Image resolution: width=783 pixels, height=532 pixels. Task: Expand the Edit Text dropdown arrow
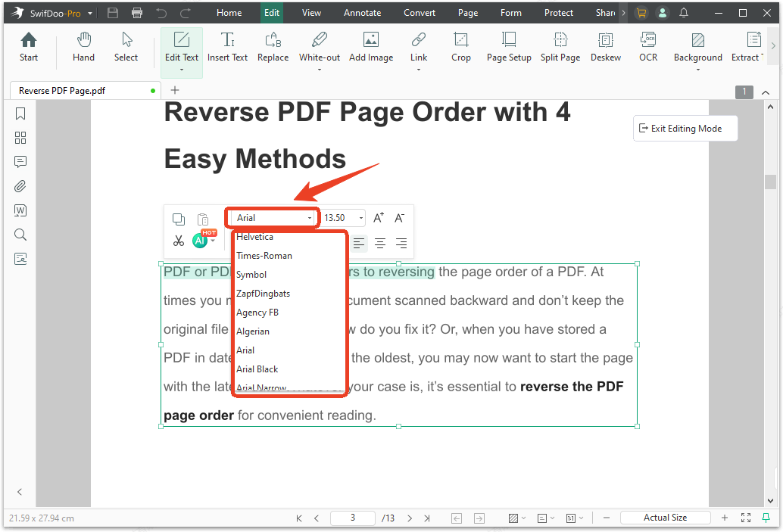(181, 70)
